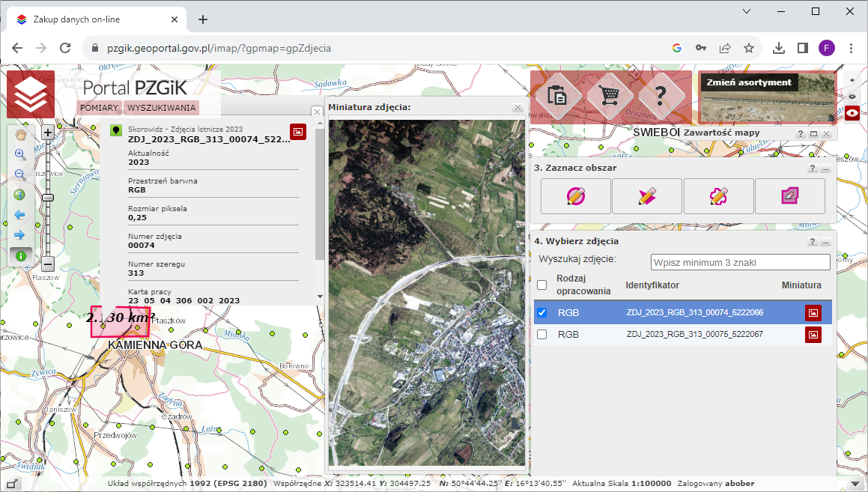
Task: Uncheck the ZDJ_2023_RGB_313_00074 photo row
Action: coord(542,312)
